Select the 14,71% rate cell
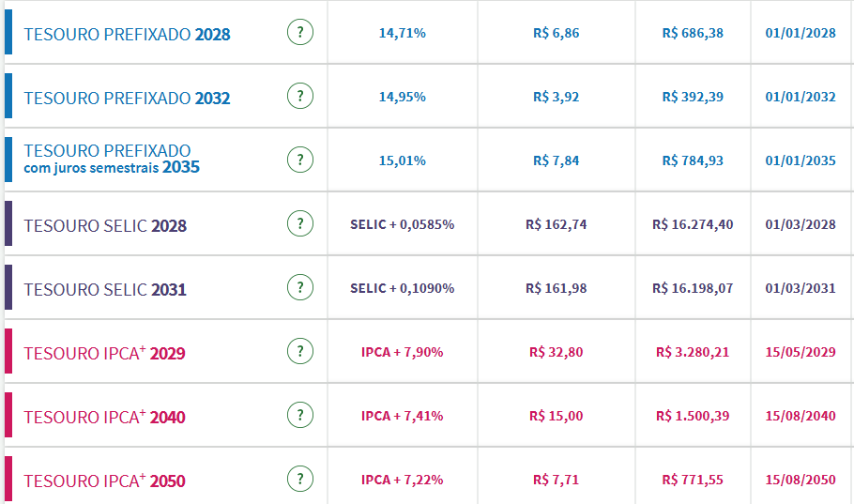Image resolution: width=854 pixels, height=504 pixels. point(403,33)
